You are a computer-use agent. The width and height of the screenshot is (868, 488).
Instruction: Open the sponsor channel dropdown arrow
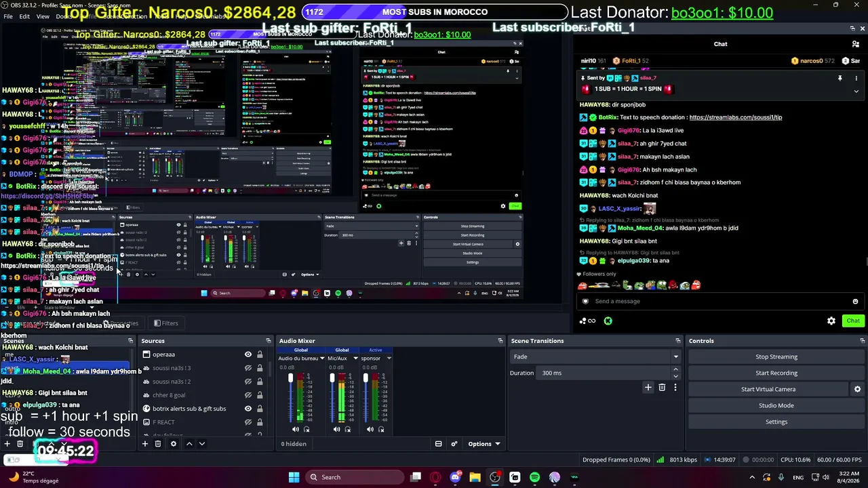point(388,359)
